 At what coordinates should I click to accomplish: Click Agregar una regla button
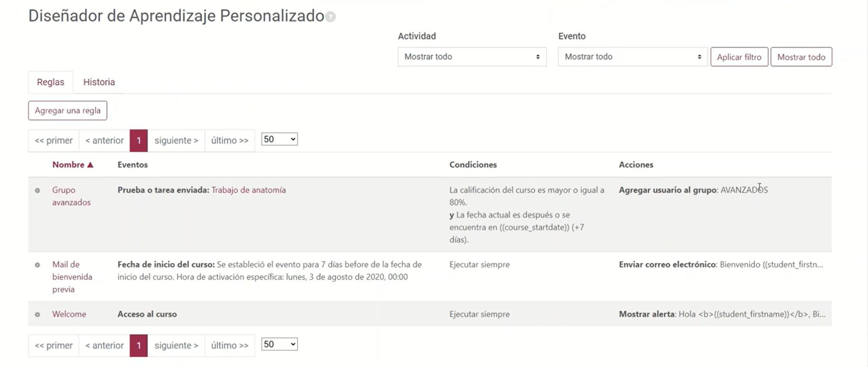coord(67,111)
